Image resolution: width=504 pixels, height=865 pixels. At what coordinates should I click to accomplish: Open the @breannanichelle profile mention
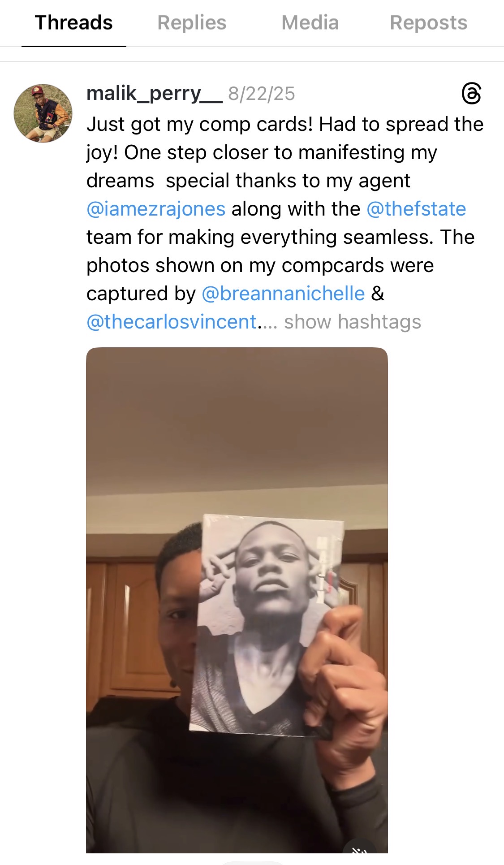(283, 294)
